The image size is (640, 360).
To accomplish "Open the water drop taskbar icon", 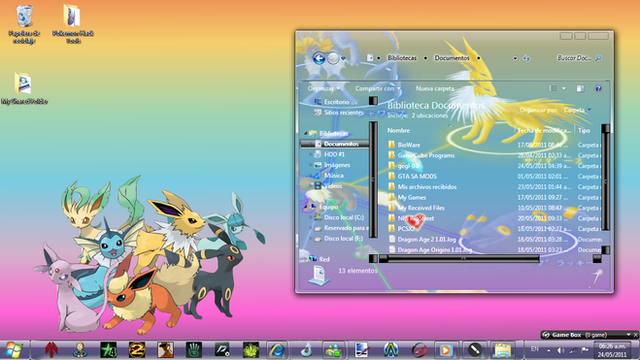I will click(x=307, y=350).
